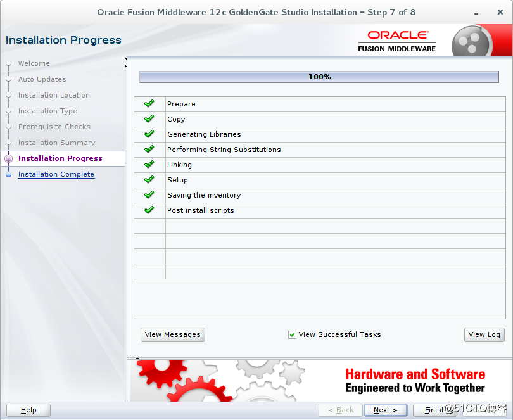Select the Installation Type step

[47, 111]
